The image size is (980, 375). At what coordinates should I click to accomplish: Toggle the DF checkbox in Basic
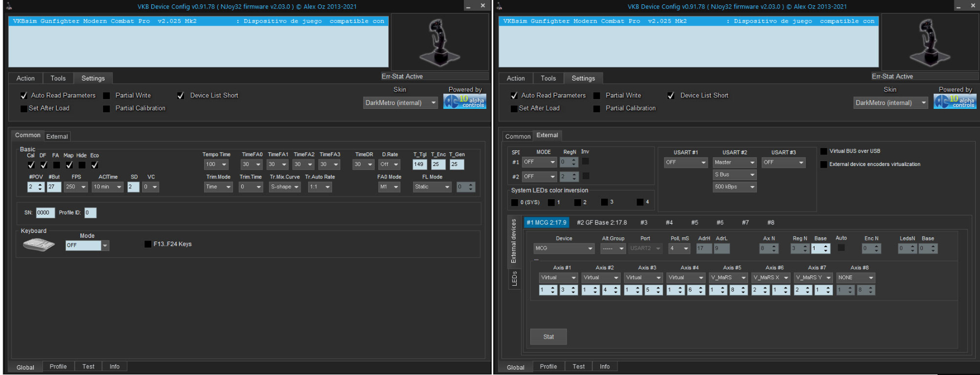click(44, 165)
